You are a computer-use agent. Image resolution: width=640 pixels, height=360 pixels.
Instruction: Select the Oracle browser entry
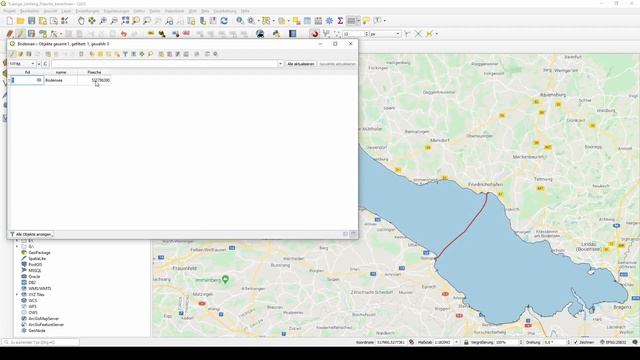[x=34, y=276]
